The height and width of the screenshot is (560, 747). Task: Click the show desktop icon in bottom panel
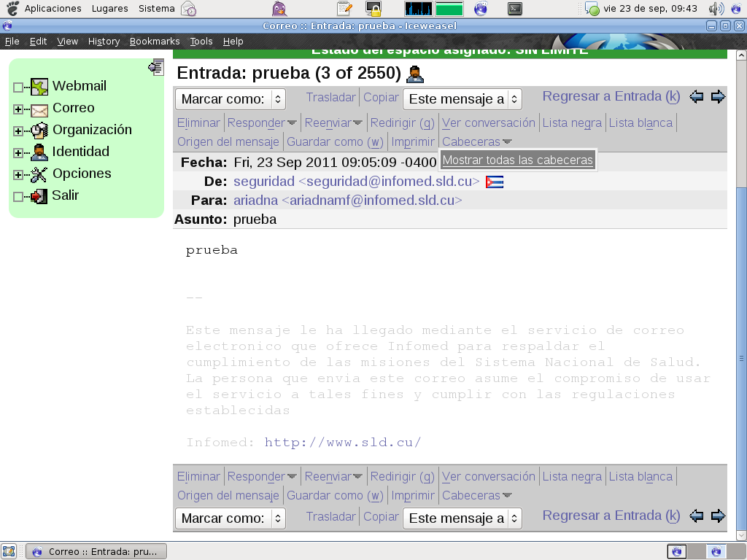tap(9, 551)
